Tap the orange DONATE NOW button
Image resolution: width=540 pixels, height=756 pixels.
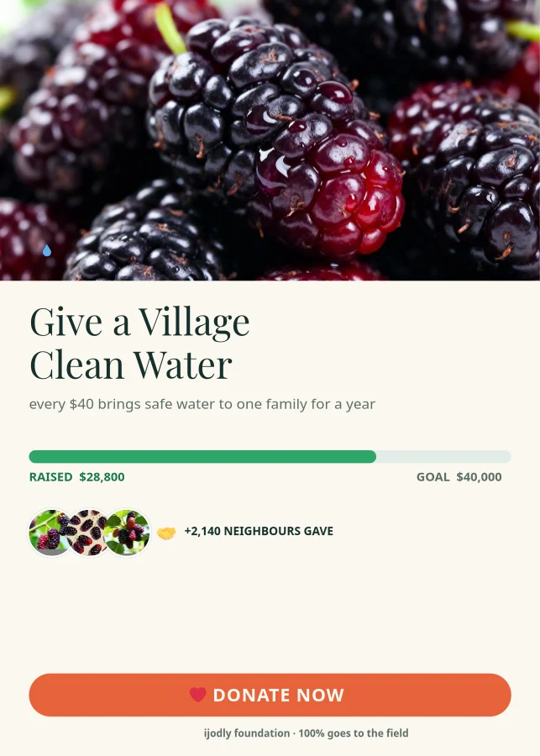click(x=270, y=695)
